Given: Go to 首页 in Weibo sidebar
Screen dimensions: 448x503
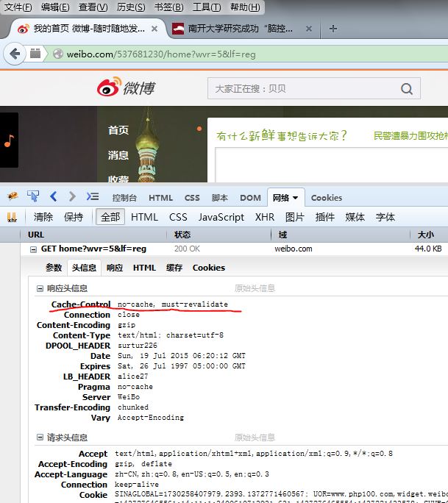Looking at the screenshot, I should tap(118, 130).
